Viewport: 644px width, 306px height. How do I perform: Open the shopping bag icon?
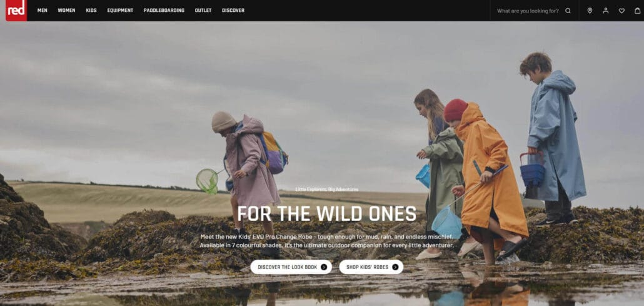pos(638,11)
